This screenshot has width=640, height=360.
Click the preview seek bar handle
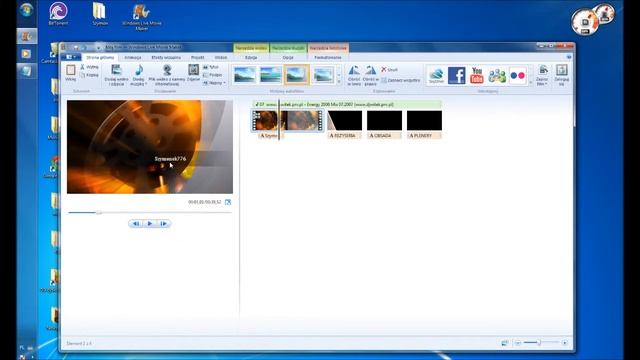coord(99,212)
